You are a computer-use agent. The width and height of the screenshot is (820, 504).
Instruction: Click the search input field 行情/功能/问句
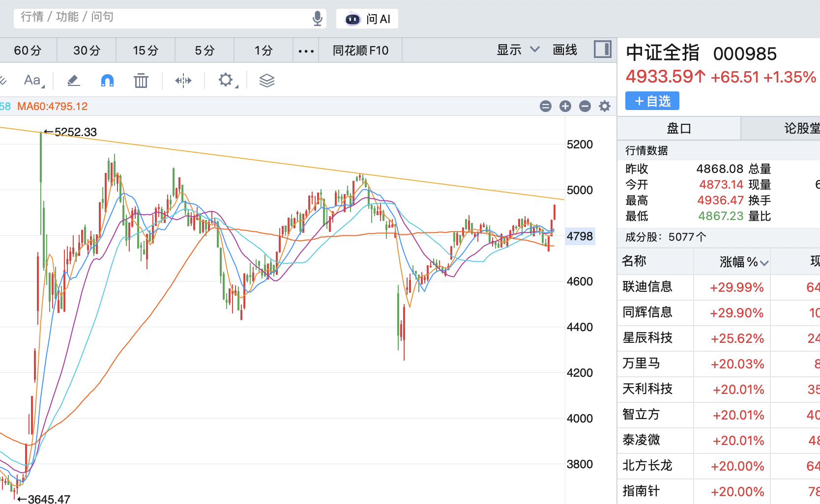click(162, 18)
